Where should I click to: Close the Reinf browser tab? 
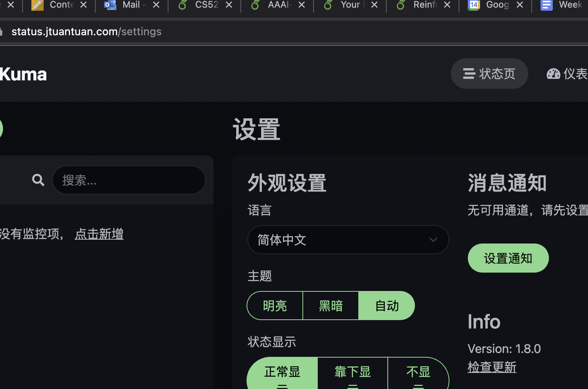(447, 5)
